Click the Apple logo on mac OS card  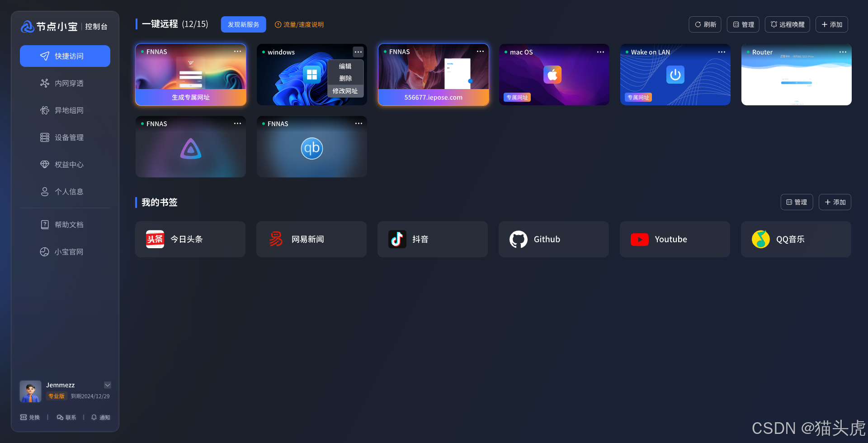click(552, 75)
